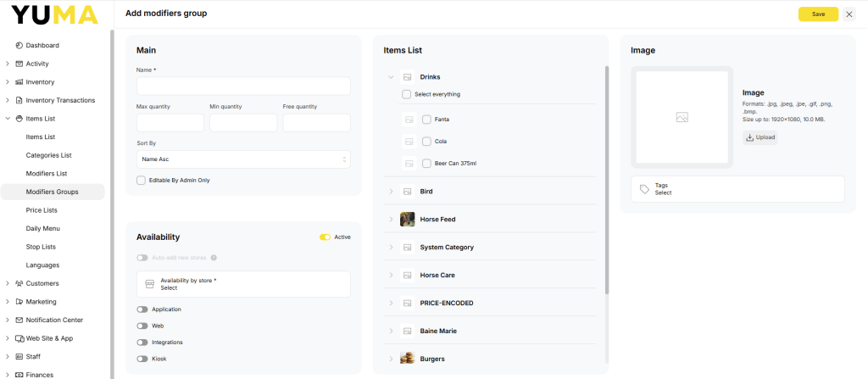Image resolution: width=868 pixels, height=379 pixels.
Task: Click the Web Site & App devices icon
Action: point(19,338)
